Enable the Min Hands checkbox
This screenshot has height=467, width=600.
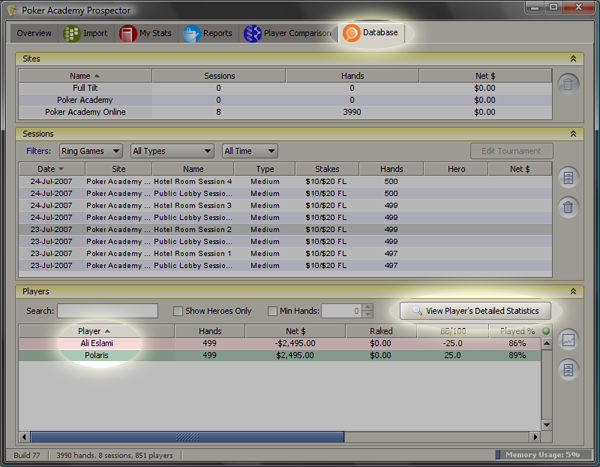click(x=272, y=311)
